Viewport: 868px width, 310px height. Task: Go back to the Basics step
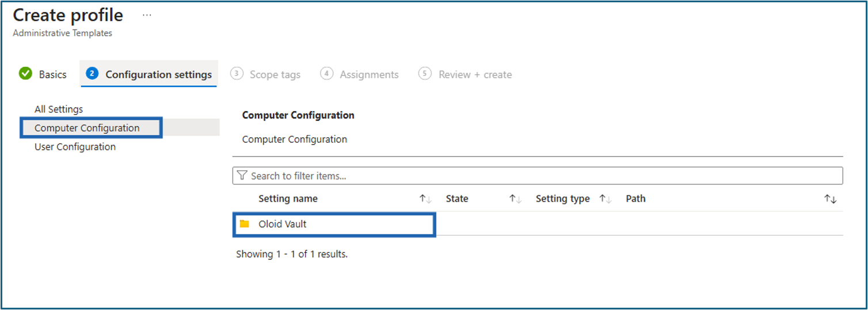[x=43, y=74]
